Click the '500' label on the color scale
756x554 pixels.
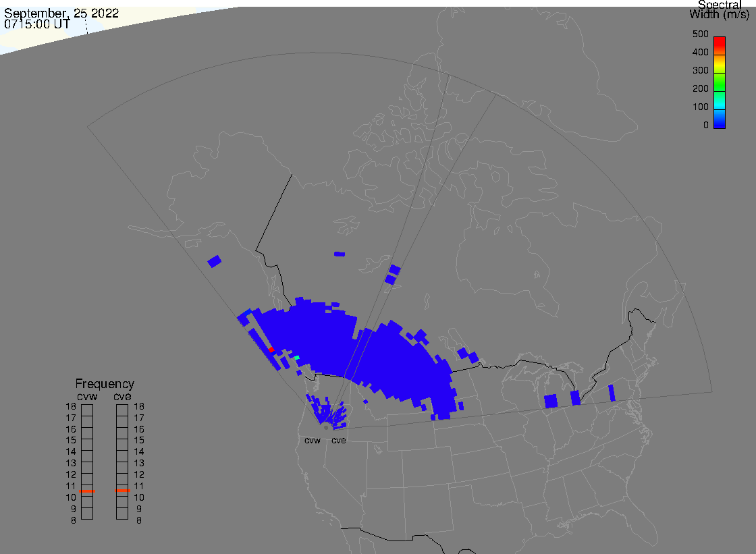click(x=700, y=34)
